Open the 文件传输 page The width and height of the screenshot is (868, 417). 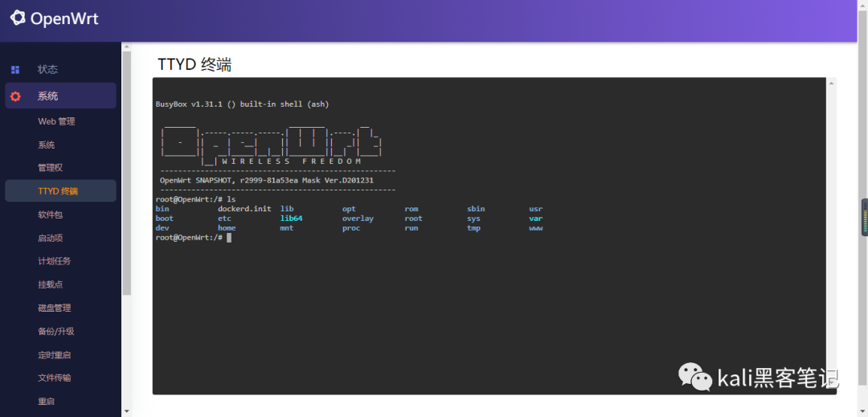55,378
